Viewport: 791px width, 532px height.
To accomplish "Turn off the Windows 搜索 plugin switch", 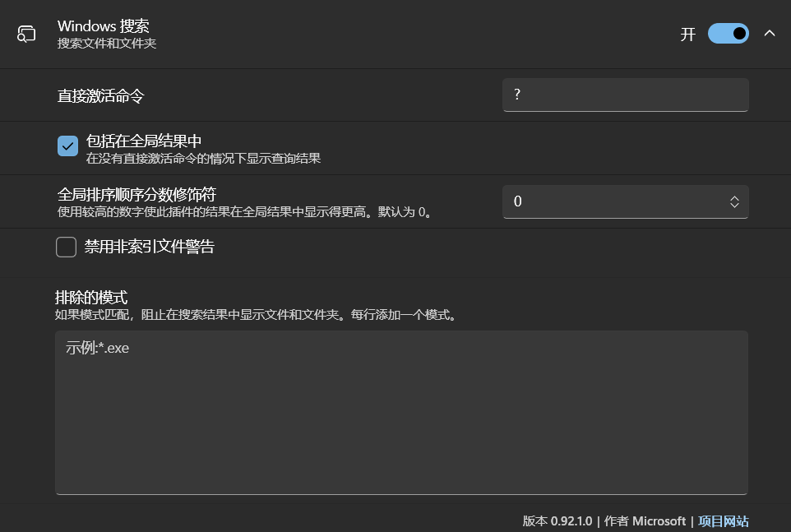I will 728,34.
